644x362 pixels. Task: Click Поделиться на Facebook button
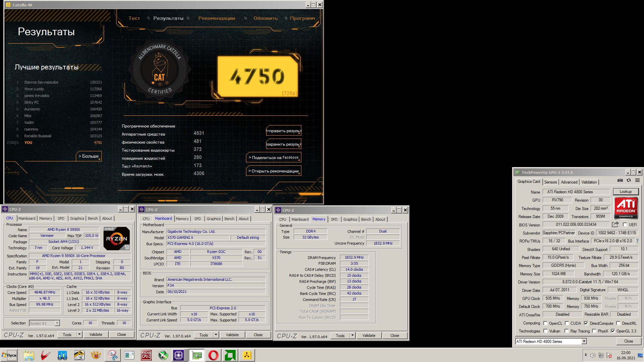(x=274, y=157)
